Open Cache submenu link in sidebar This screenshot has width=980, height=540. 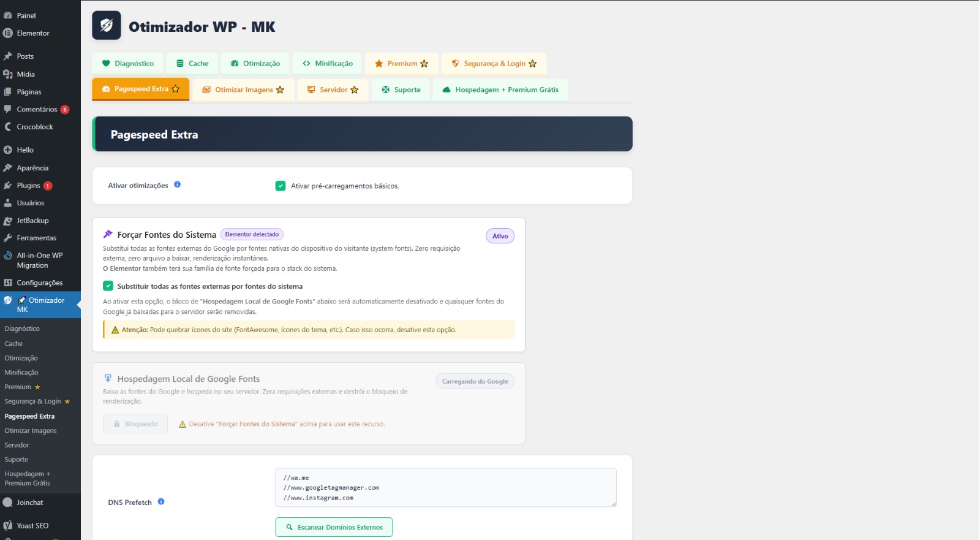click(x=13, y=344)
